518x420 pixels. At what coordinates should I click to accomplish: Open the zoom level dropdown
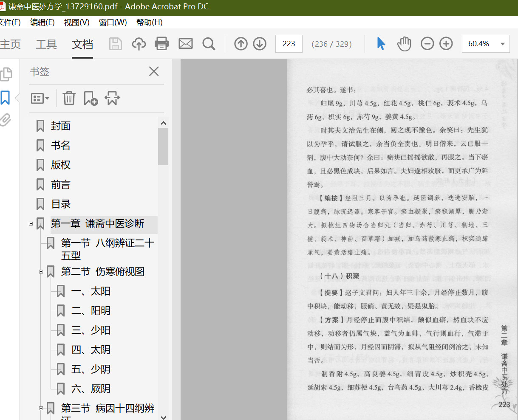click(x=503, y=44)
